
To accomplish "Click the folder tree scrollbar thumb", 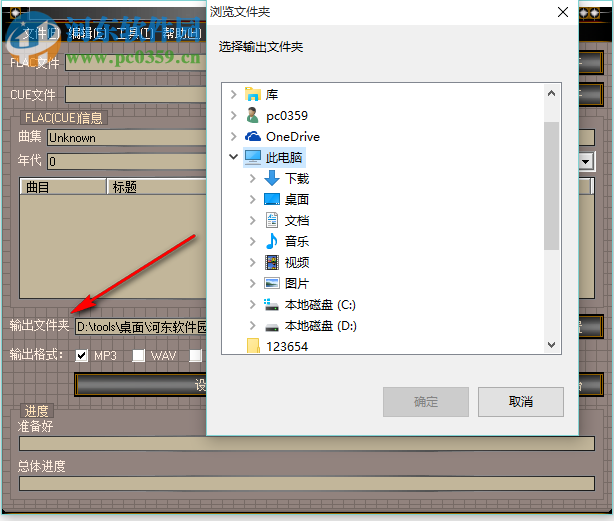I will [x=551, y=186].
